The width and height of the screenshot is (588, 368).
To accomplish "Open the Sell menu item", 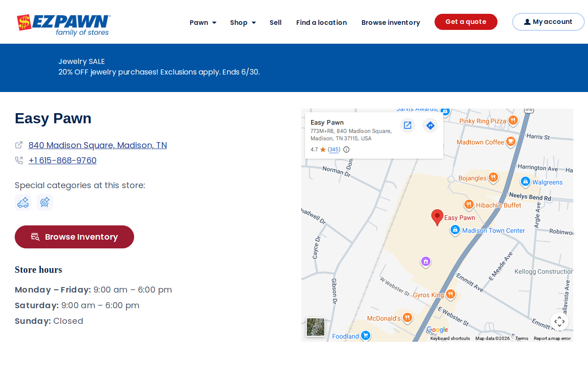I will pos(276,23).
